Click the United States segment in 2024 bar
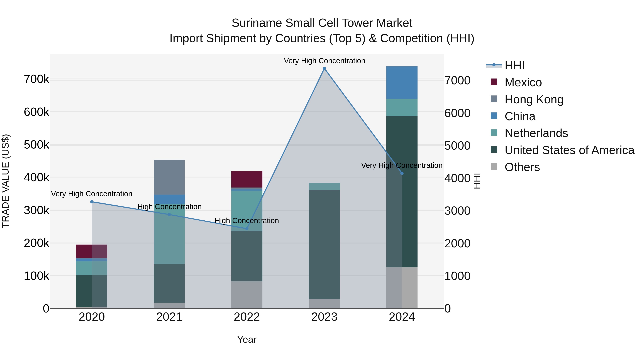Screen dimensions: 644x362 click(x=402, y=192)
